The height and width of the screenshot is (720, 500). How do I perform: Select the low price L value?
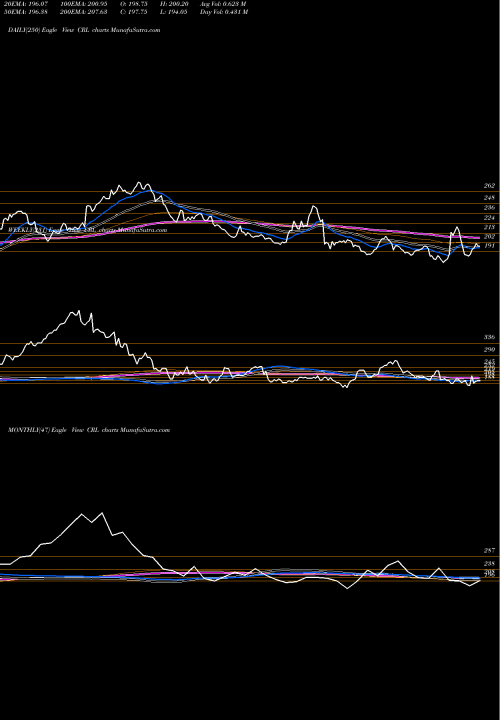tap(175, 12)
